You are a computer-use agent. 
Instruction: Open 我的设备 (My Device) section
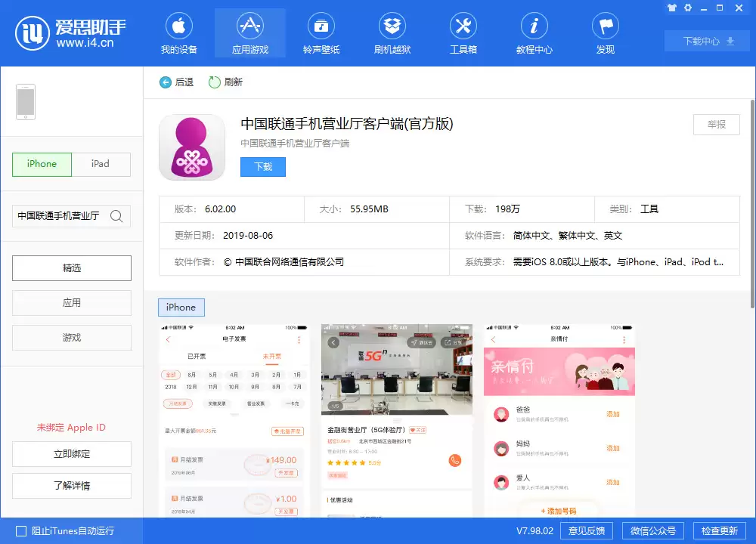(x=179, y=34)
